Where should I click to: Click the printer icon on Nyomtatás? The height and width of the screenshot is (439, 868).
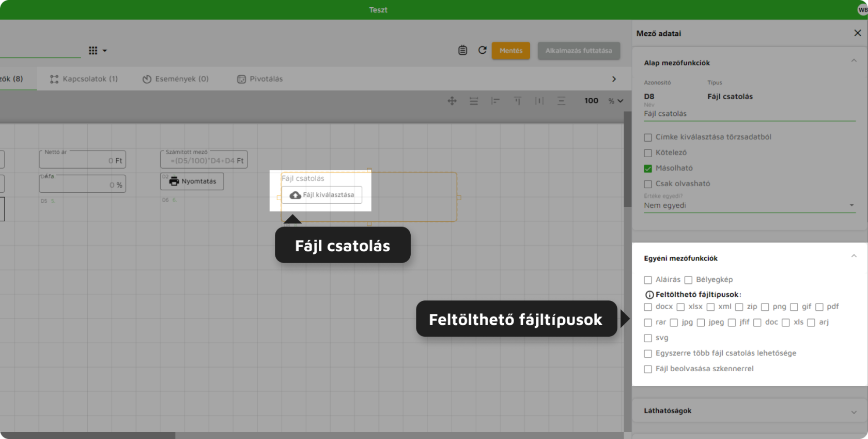click(x=174, y=181)
